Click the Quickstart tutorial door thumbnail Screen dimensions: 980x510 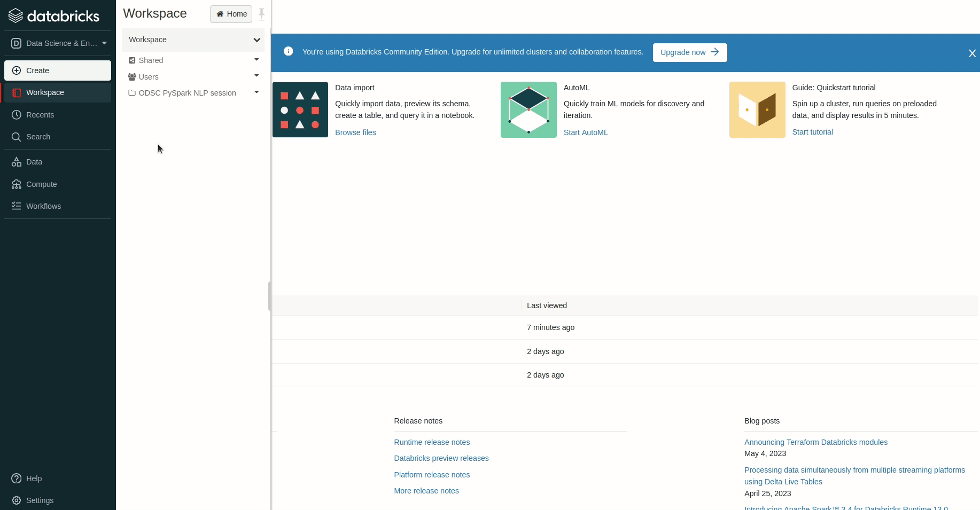(x=757, y=109)
